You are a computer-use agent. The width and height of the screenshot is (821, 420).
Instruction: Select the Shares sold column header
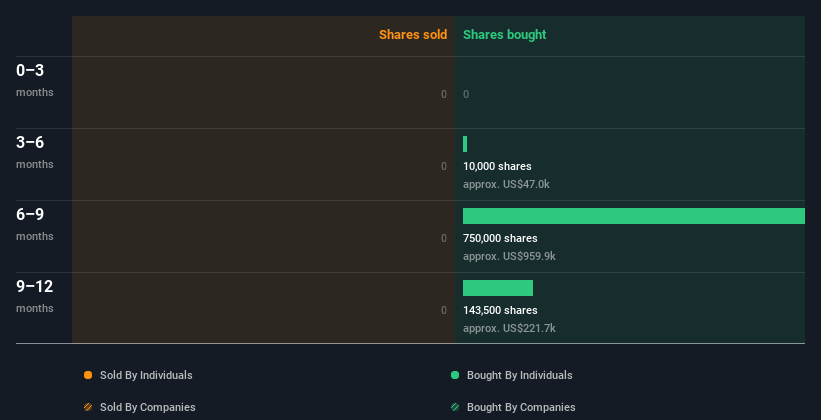(413, 35)
